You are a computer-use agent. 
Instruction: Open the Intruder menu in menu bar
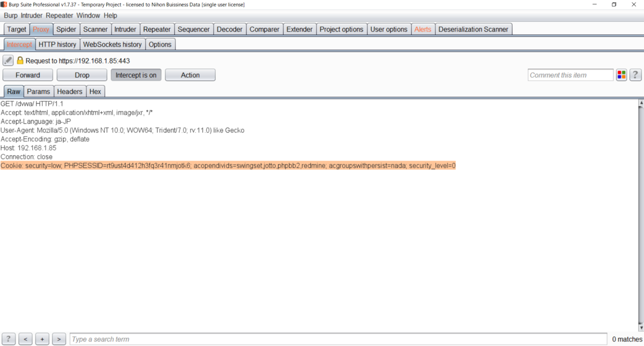coord(32,16)
